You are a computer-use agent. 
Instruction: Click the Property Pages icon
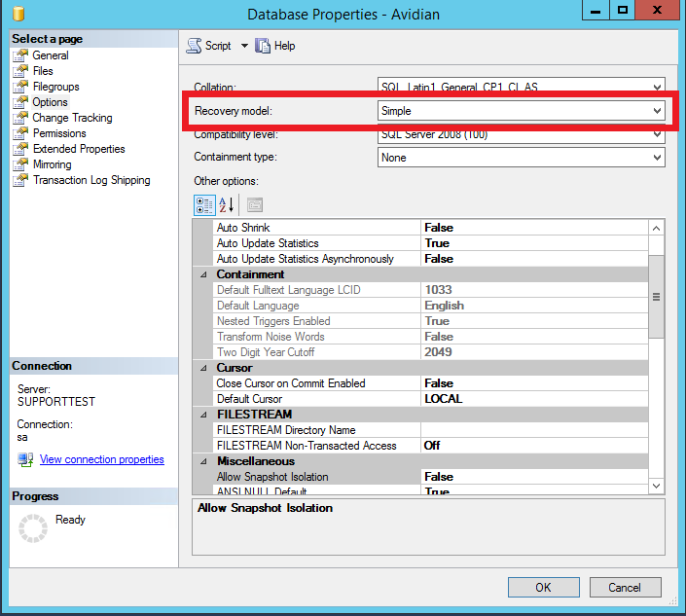(255, 205)
